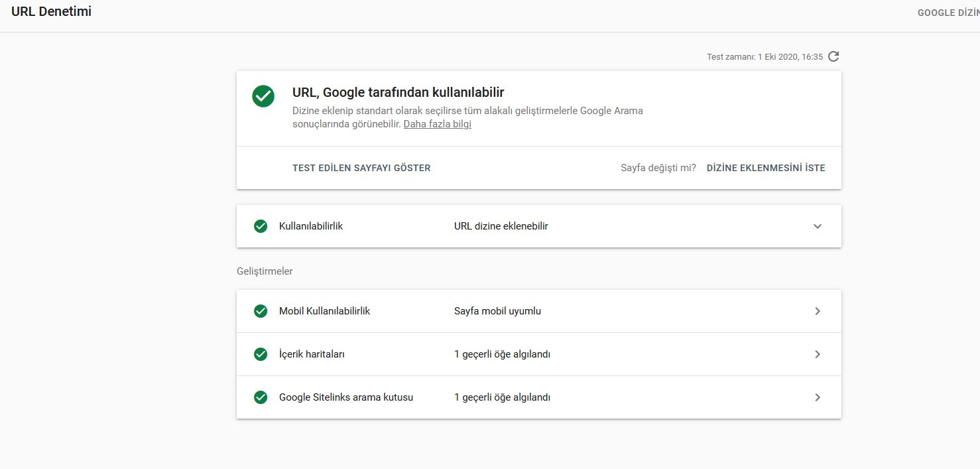Click the Sayfa değişti mi? text

tap(658, 168)
